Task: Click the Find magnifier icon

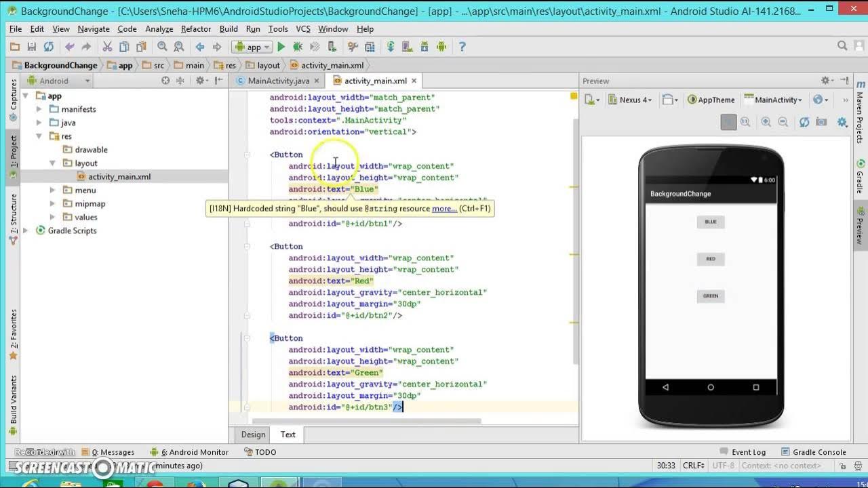Action: pos(162,47)
